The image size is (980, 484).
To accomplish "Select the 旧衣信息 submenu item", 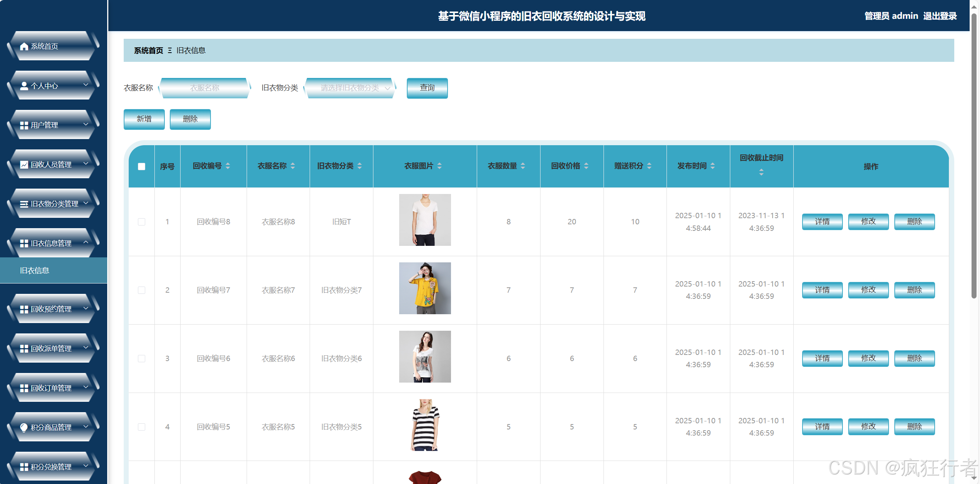I will (x=35, y=271).
